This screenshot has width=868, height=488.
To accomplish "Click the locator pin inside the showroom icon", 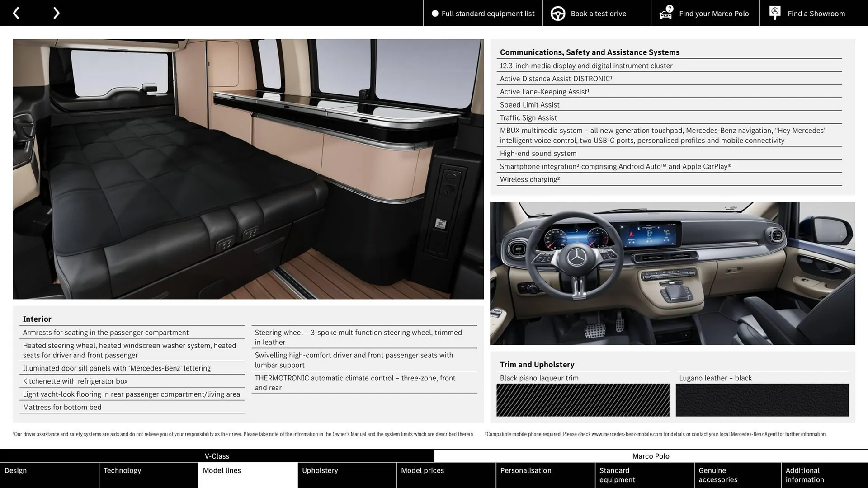I will [x=774, y=11].
